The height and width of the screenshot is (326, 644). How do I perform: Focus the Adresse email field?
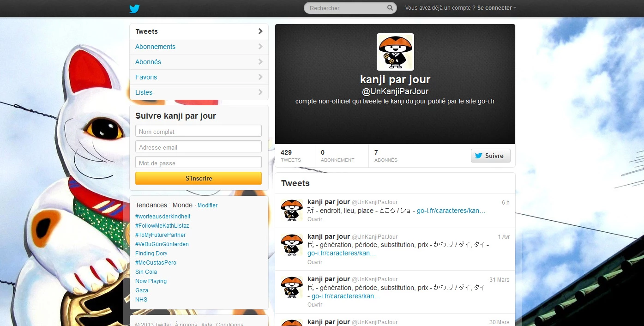click(199, 147)
